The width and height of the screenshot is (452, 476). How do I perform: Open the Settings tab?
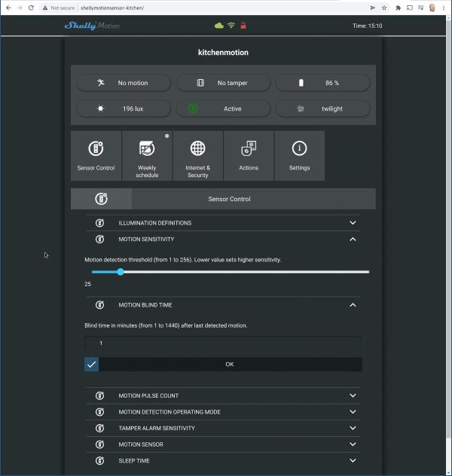300,156
